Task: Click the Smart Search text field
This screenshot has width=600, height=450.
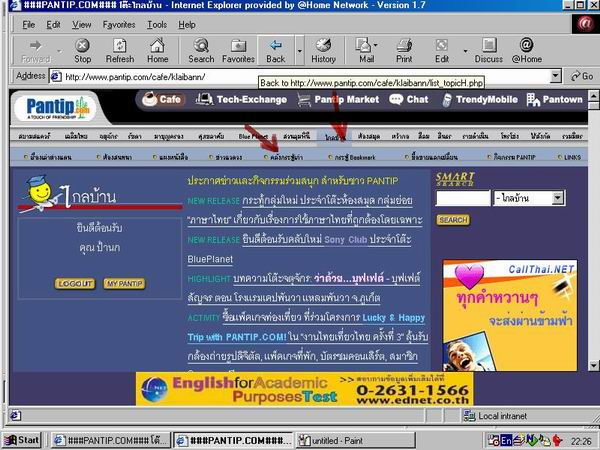Action: coord(463,198)
